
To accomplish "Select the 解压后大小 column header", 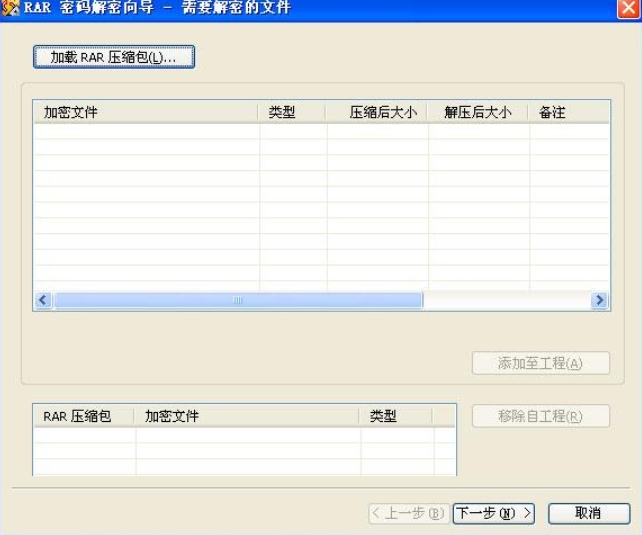I will coord(478,112).
